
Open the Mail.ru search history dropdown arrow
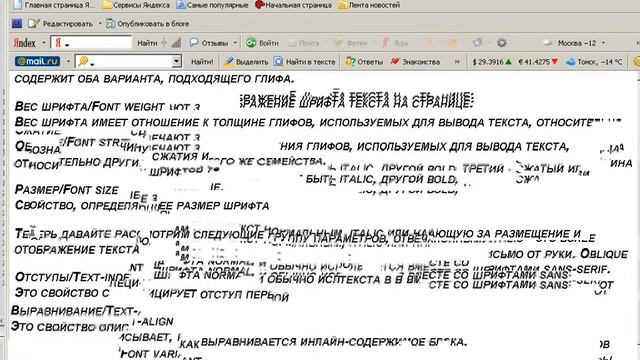point(176,61)
